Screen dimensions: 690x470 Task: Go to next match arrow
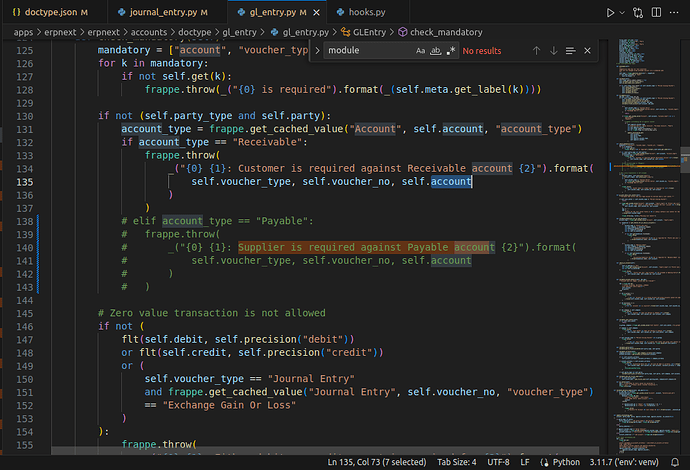pos(553,50)
